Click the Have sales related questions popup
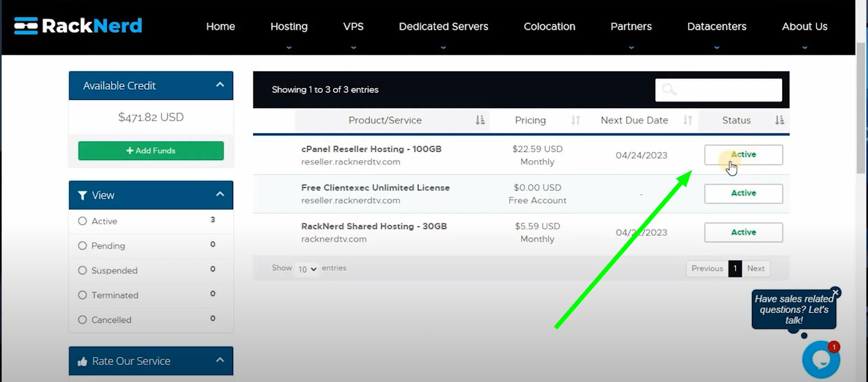 tap(794, 310)
